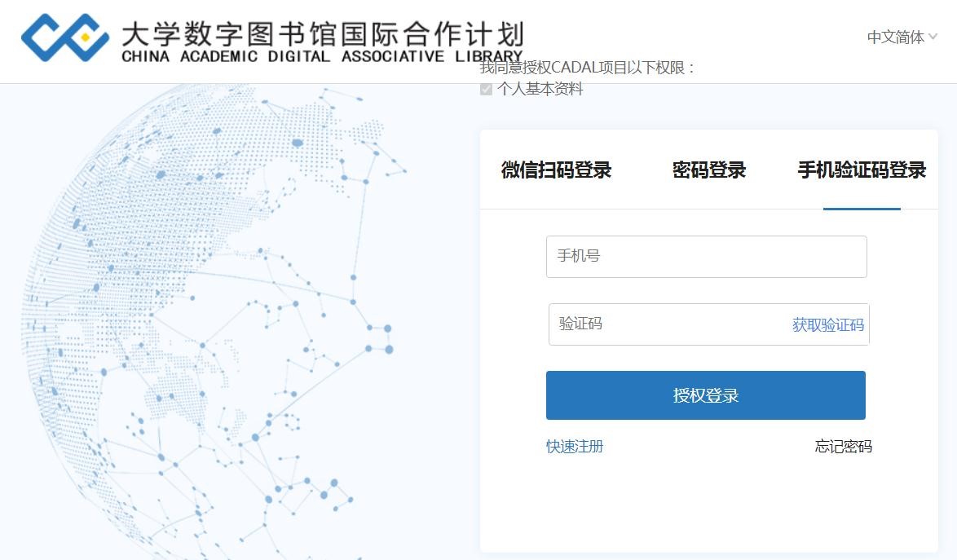Image resolution: width=957 pixels, height=560 pixels.
Task: Click the 我同意授权CADAL项目以下权限 text
Action: [x=587, y=68]
